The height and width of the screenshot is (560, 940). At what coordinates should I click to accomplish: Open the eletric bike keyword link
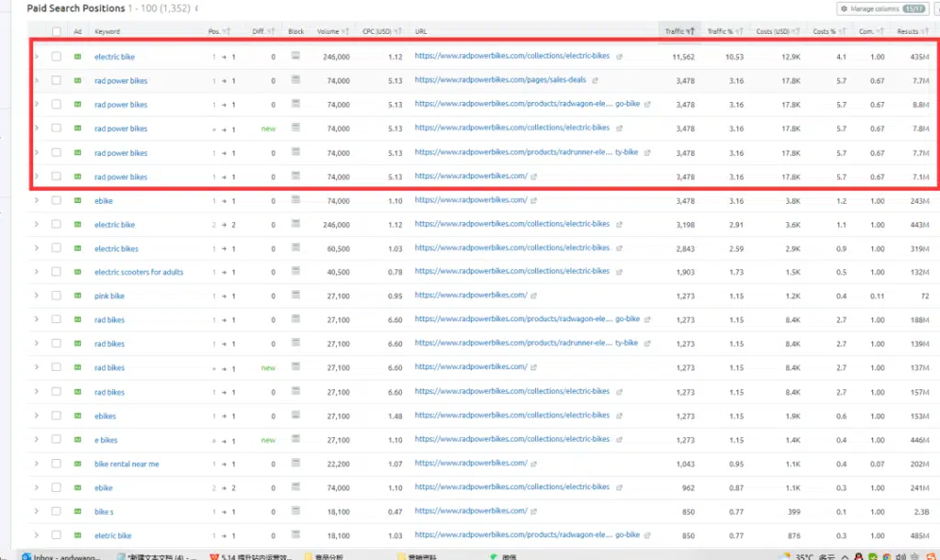[113, 535]
